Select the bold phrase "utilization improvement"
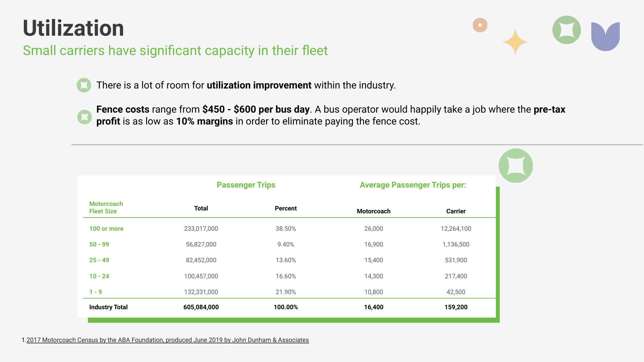 (x=259, y=85)
